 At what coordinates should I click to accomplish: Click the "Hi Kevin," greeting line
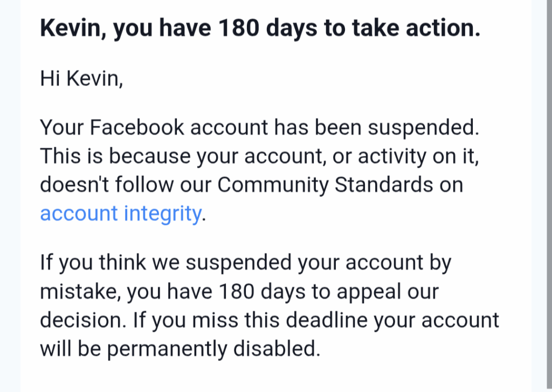click(x=81, y=79)
